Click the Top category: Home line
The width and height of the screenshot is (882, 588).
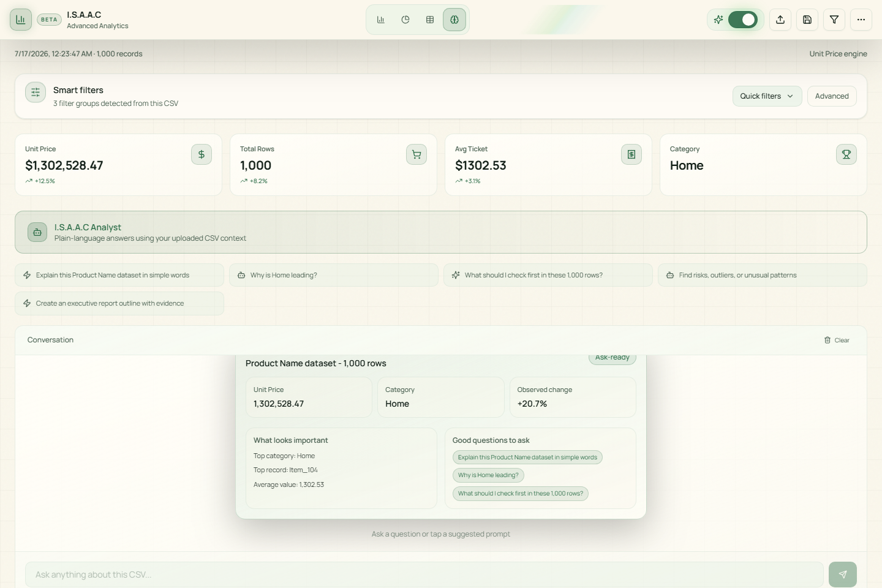point(284,456)
